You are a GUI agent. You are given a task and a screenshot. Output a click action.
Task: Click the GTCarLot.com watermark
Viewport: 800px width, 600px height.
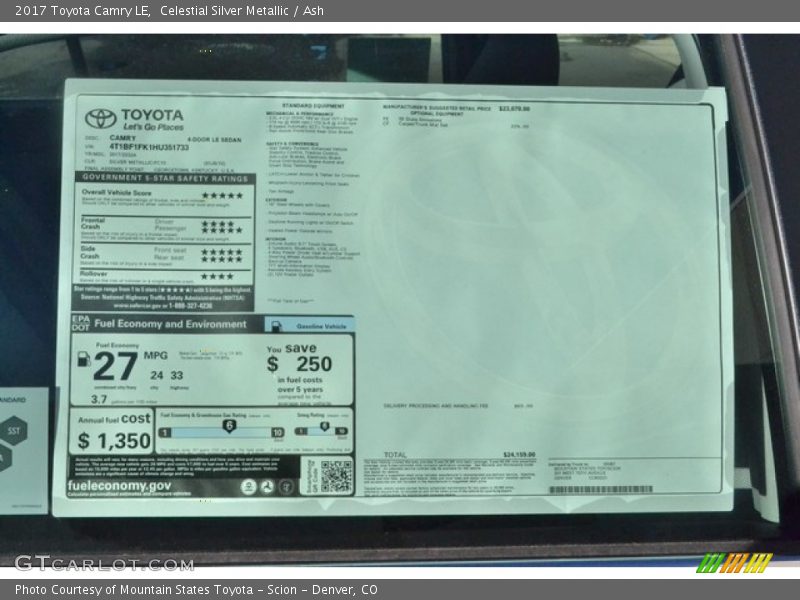click(x=103, y=563)
